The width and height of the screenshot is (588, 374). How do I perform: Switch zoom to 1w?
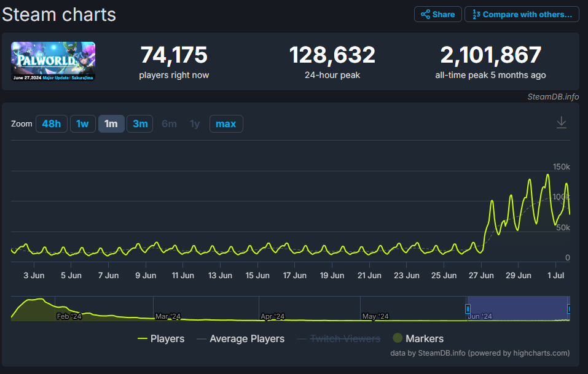point(82,124)
